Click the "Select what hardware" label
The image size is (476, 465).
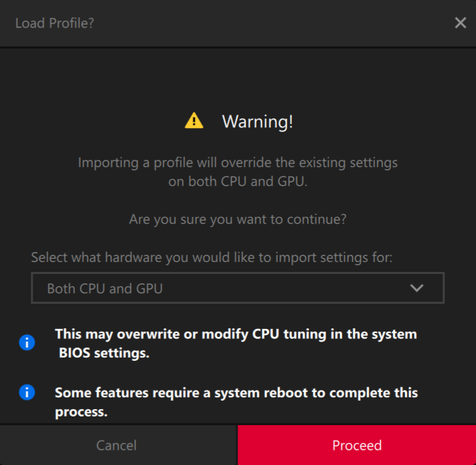(211, 257)
